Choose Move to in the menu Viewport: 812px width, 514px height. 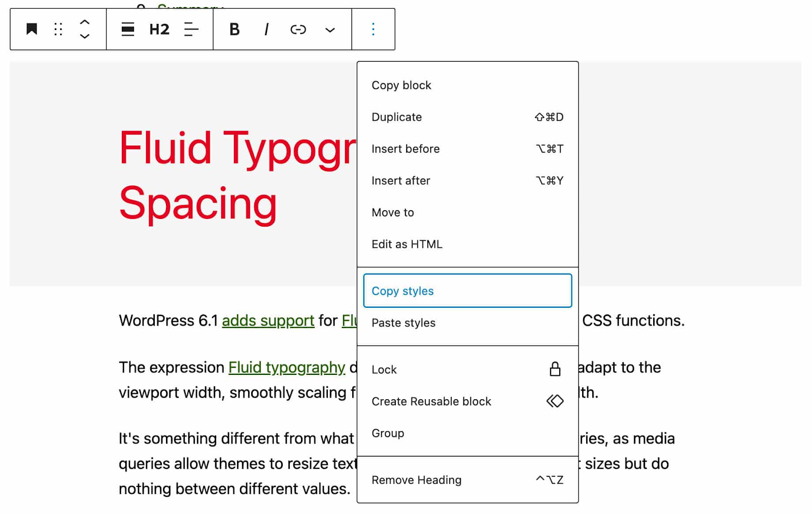pyautogui.click(x=467, y=212)
